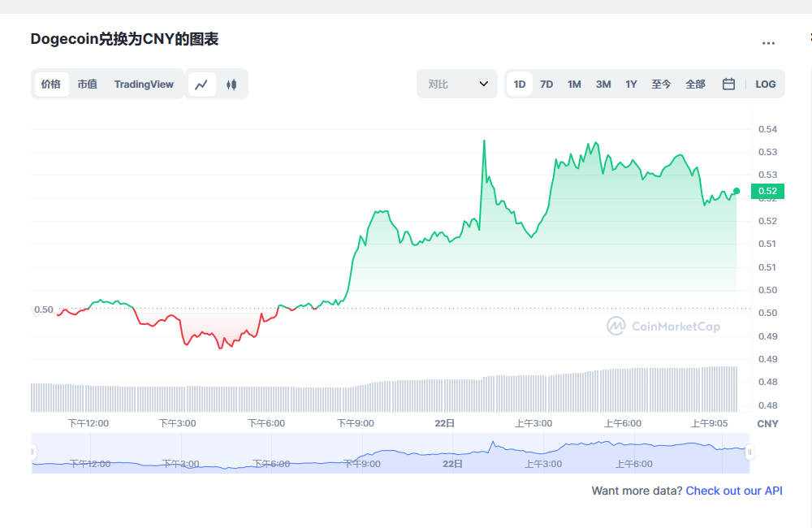Click the 对比 dropdown chevron arrow
The image size is (812, 528).
[482, 84]
